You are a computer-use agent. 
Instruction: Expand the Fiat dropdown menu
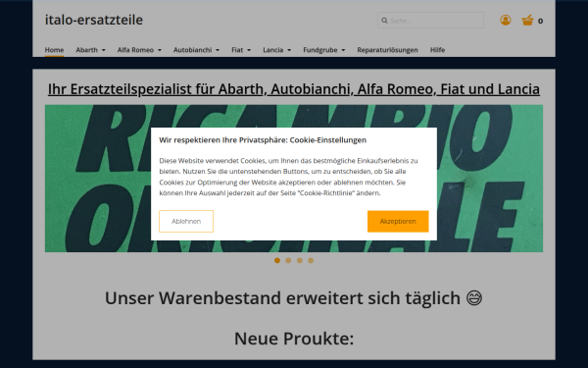(x=241, y=50)
